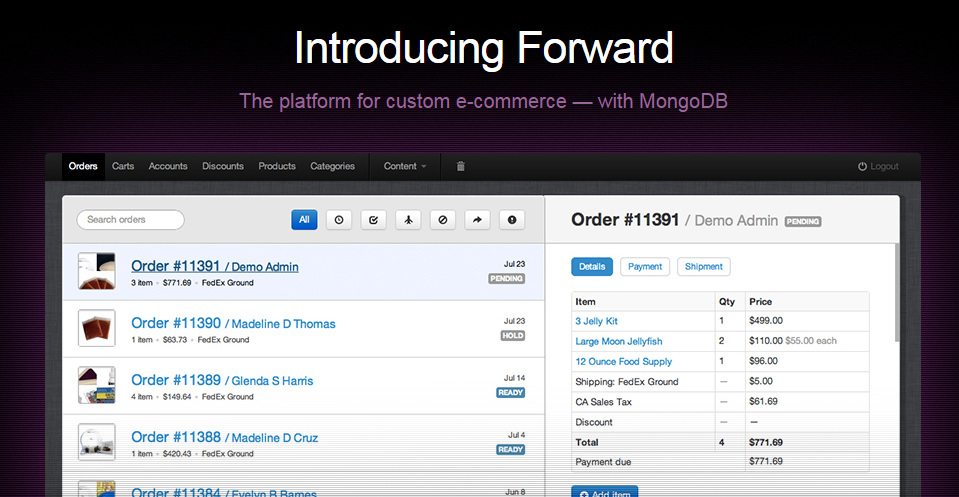Filter orders by airplane shipped icon
This screenshot has width=959, height=497.
click(x=408, y=220)
